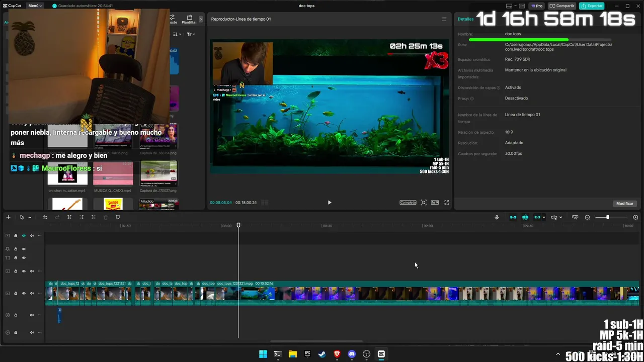Toggle main track magnet linking

(x=513, y=217)
